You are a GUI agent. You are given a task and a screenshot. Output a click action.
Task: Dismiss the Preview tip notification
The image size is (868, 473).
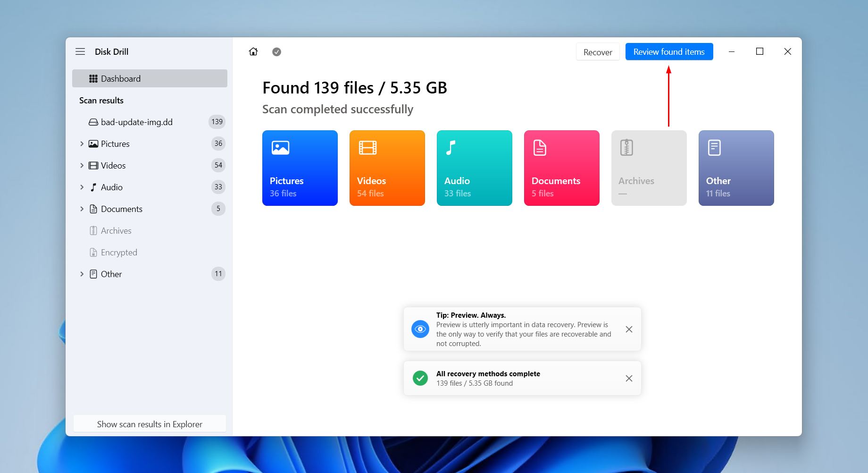[x=629, y=329]
